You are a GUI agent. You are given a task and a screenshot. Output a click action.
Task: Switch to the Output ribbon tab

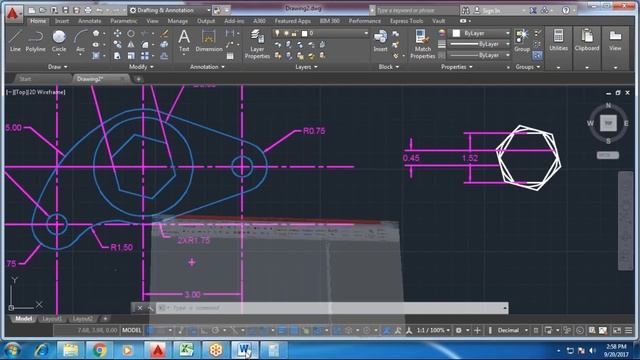click(x=206, y=21)
